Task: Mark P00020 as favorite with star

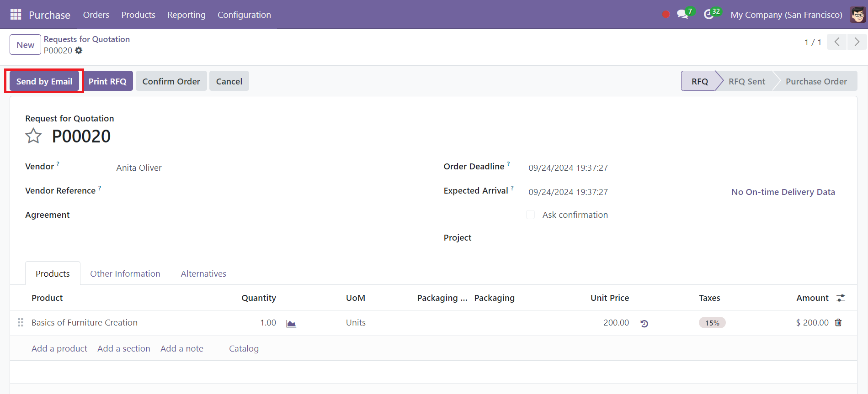Action: coord(33,136)
